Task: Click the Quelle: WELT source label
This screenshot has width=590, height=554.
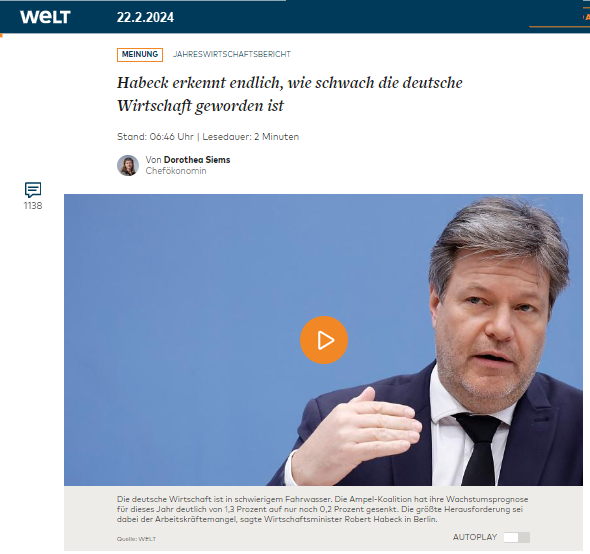Action: [x=136, y=539]
